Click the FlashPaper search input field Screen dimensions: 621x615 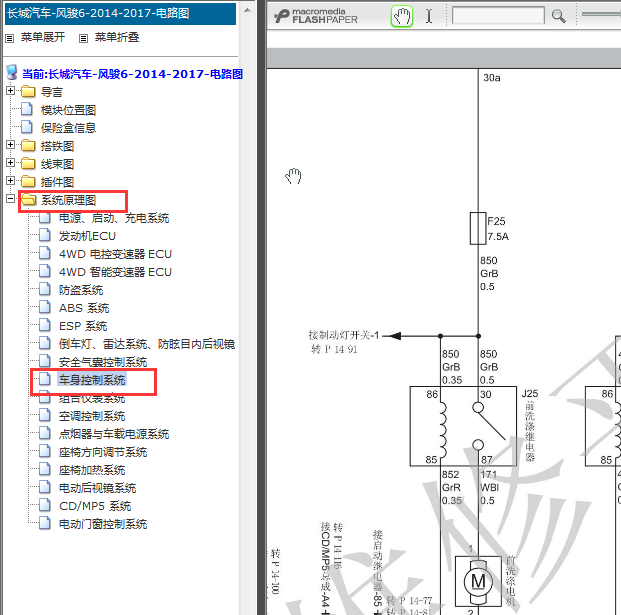coord(498,16)
